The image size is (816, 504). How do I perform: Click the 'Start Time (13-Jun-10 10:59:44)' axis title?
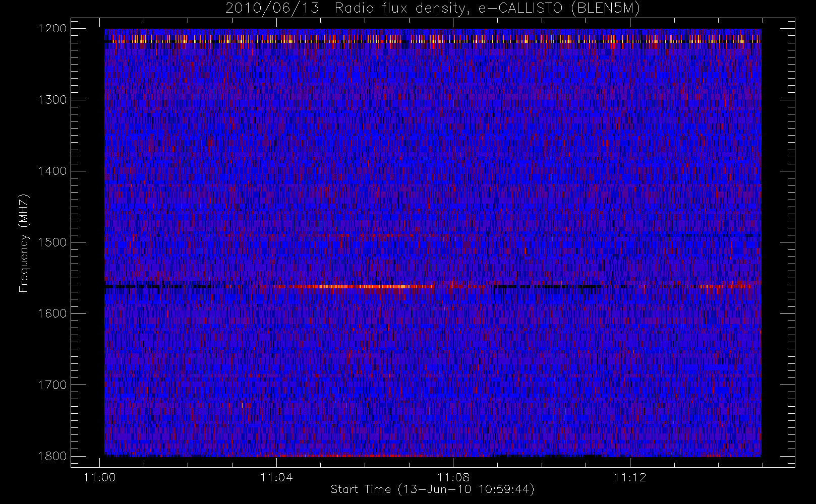tap(433, 489)
